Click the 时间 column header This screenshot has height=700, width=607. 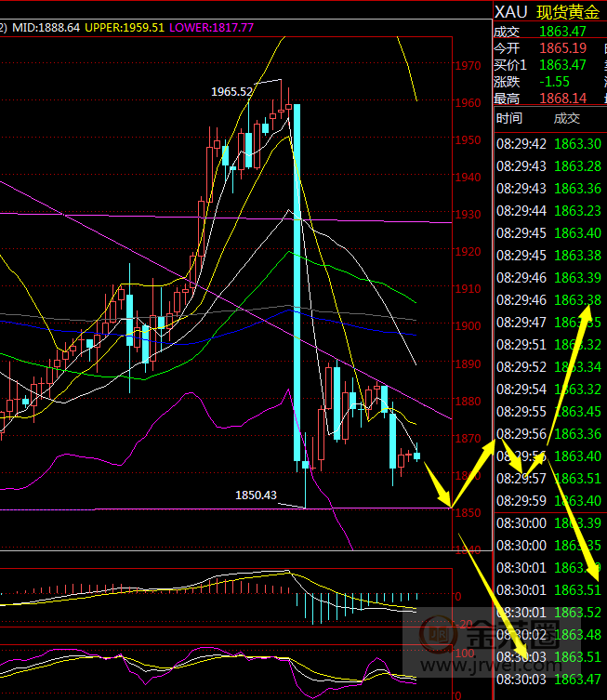click(x=509, y=118)
